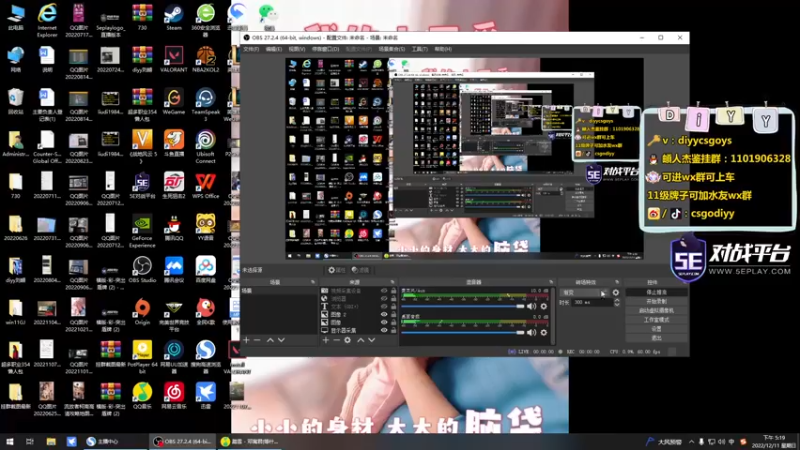Toggle lock on video capture device source

point(393,291)
